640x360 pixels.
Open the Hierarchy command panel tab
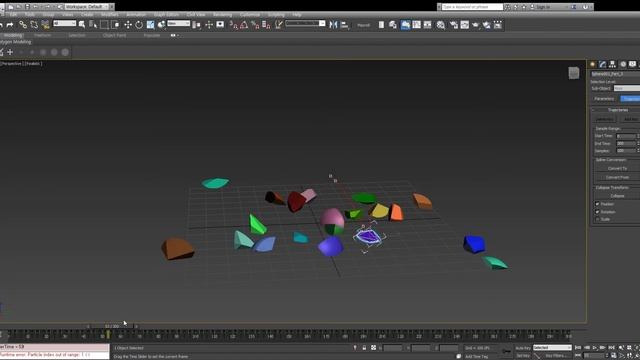[613, 64]
